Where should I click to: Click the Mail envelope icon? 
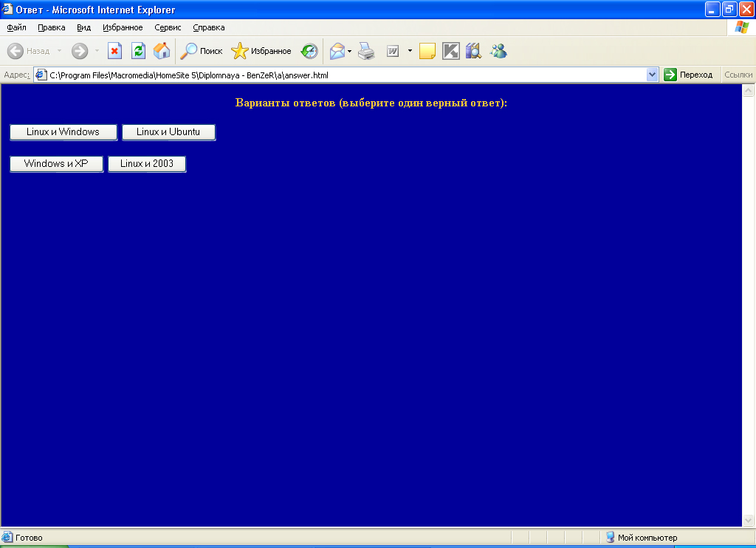(337, 51)
